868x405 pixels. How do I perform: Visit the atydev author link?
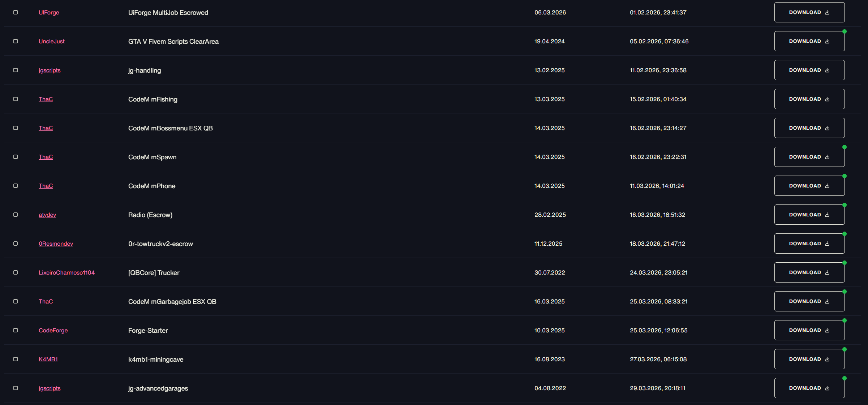47,215
